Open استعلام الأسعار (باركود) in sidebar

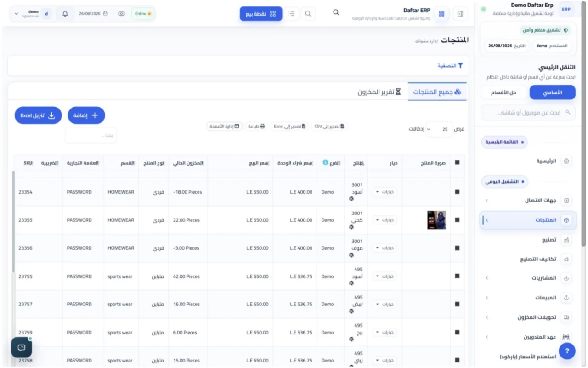pyautogui.click(x=528, y=356)
